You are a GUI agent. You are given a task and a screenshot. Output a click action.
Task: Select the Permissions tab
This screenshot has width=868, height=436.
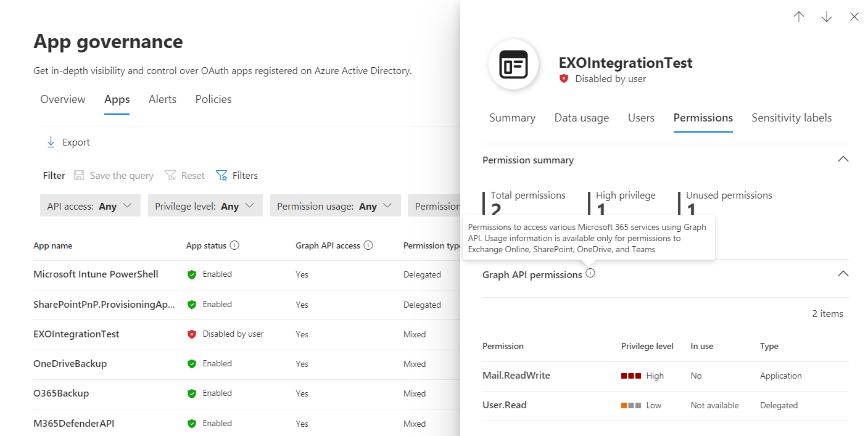tap(703, 118)
